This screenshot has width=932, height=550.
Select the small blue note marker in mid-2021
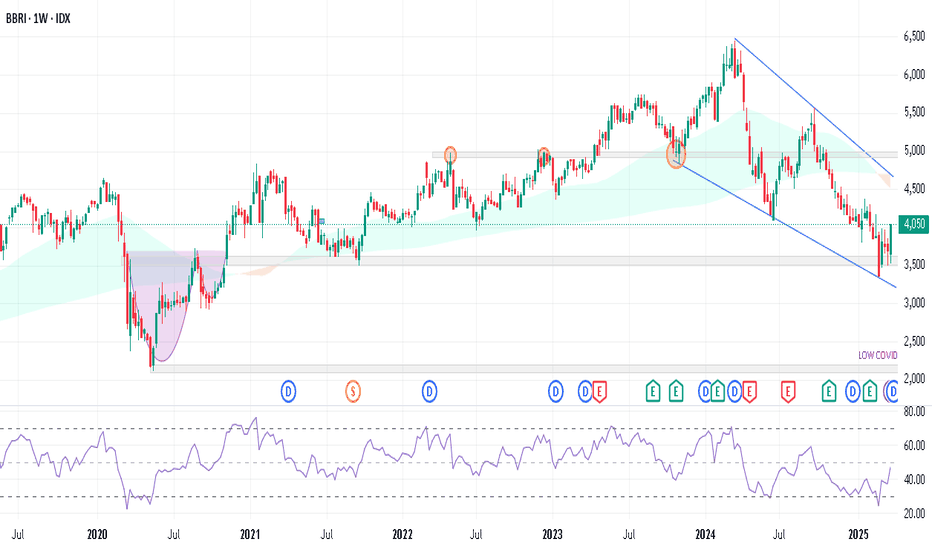pyautogui.click(x=322, y=221)
